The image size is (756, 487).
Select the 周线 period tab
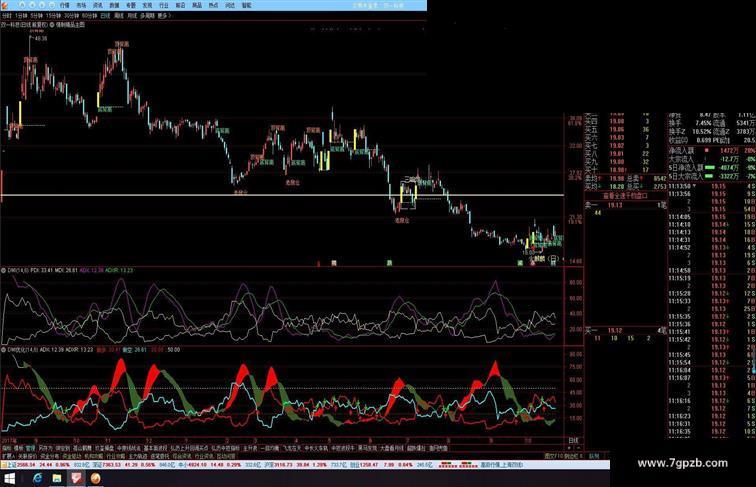point(119,16)
